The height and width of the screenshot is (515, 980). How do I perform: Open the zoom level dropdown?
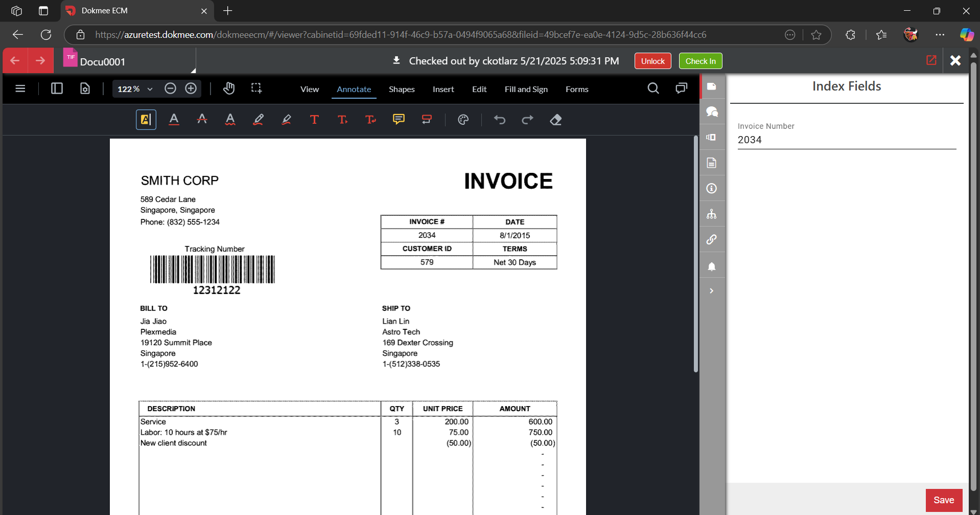click(x=150, y=89)
